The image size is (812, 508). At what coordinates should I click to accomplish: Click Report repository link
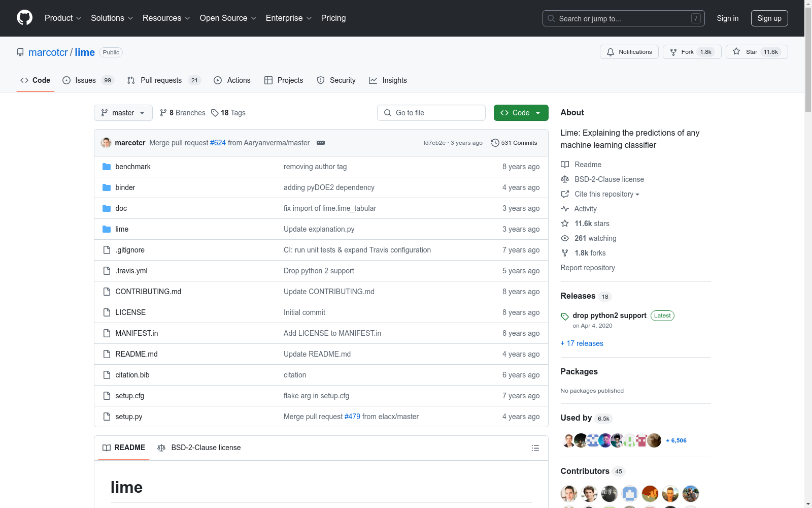588,268
